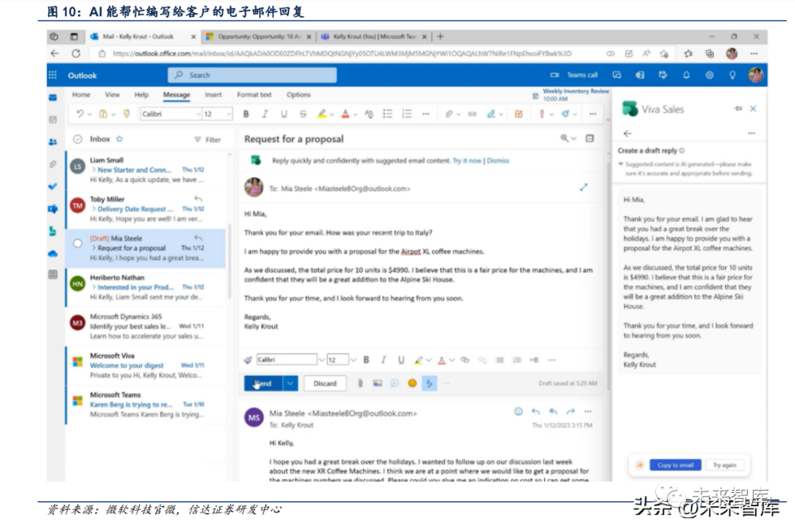Image resolution: width=795 pixels, height=532 pixels.
Task: Pick font color in compose bar above Send
Action: 442,360
